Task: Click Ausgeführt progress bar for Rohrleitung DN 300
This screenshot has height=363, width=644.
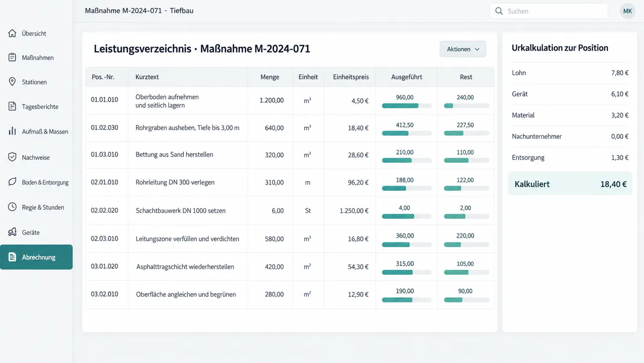Action: point(407,188)
